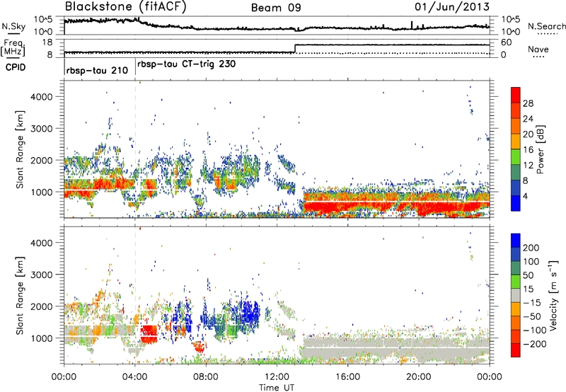This screenshot has width=566, height=392.
Task: Click the '18' frequency axis tick label
Action: coord(47,42)
